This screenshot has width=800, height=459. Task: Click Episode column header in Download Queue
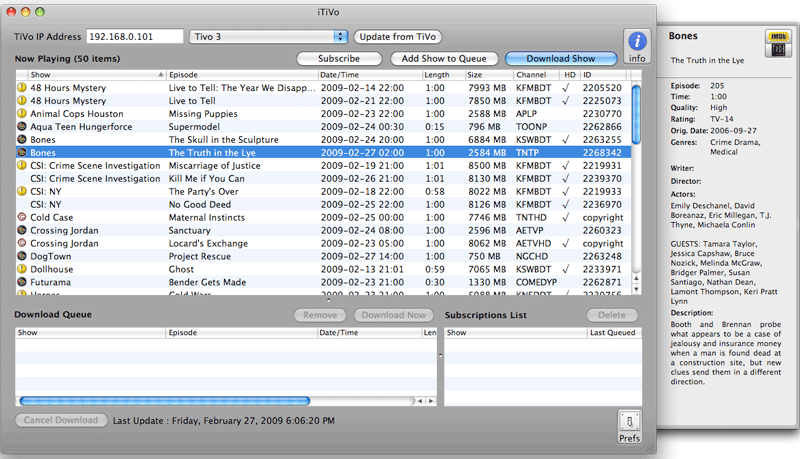pyautogui.click(x=242, y=333)
